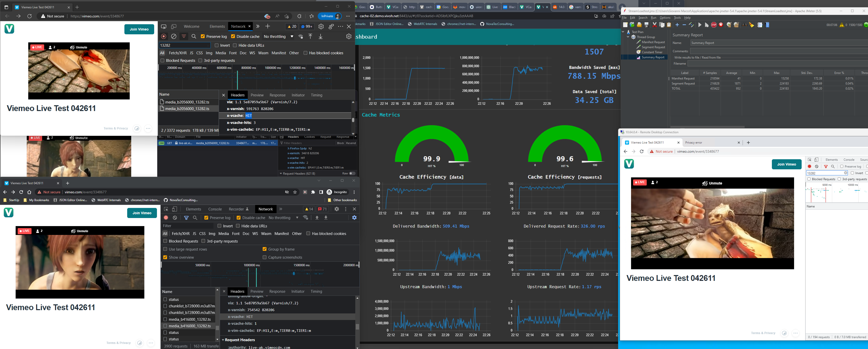Click Unmute on Chrome incognito video player
This screenshot has height=349, width=868.
[79, 231]
